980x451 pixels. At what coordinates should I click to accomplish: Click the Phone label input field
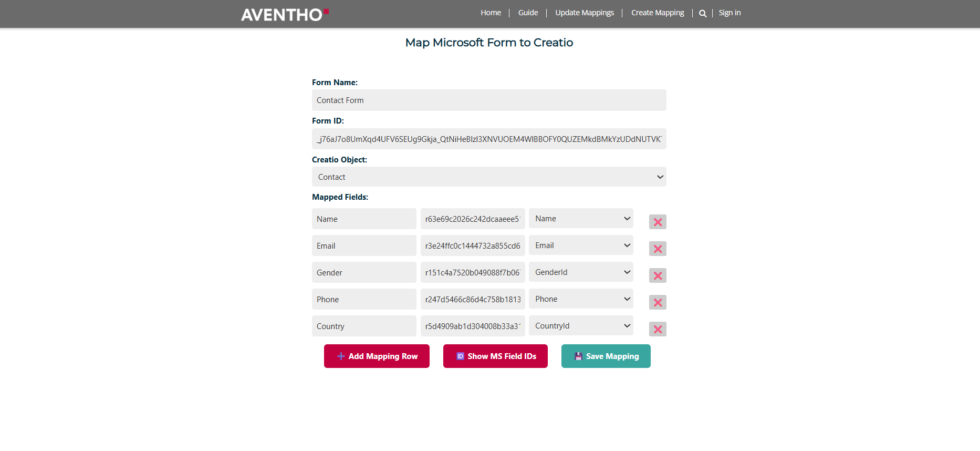[364, 299]
